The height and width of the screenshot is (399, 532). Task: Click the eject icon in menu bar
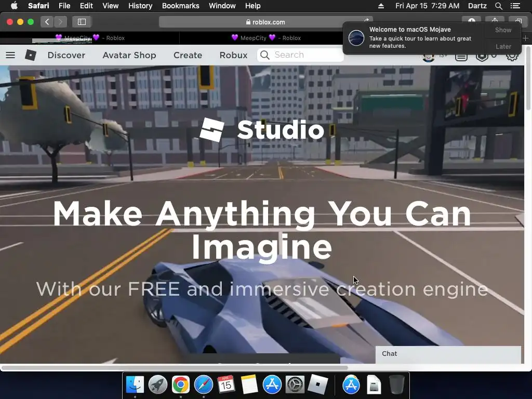point(381,6)
